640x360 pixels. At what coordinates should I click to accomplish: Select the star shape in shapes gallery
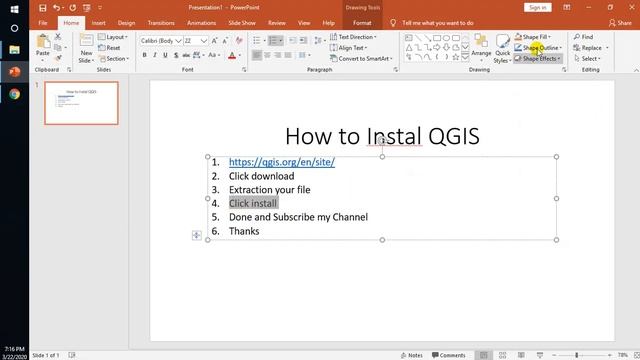click(x=456, y=57)
